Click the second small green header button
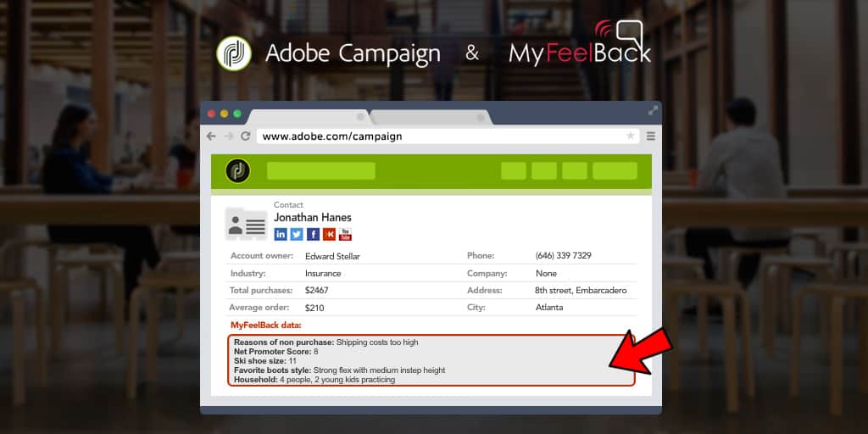 pos(544,171)
